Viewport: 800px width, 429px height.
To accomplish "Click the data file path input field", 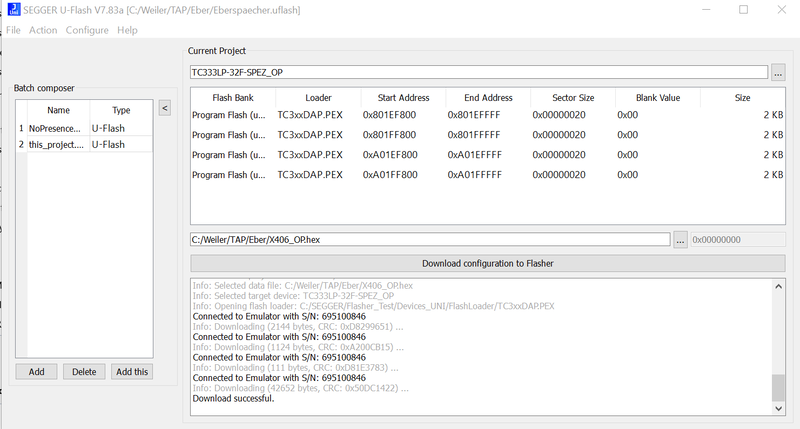I will pyautogui.click(x=430, y=240).
